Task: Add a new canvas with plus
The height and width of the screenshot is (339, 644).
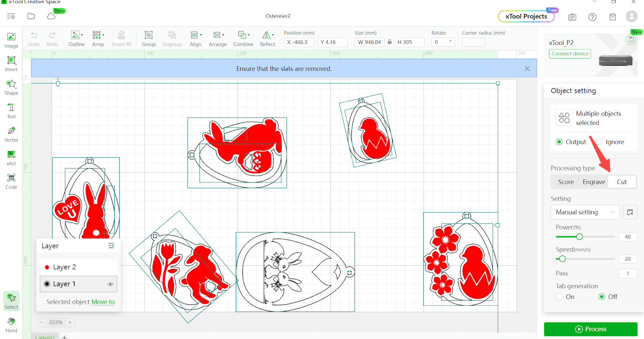Action: [64, 337]
